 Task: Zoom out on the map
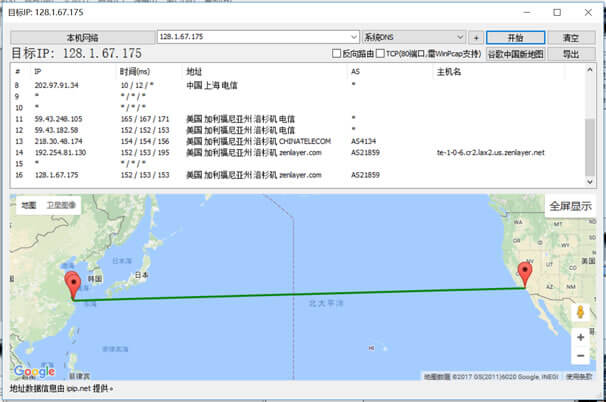tap(580, 356)
